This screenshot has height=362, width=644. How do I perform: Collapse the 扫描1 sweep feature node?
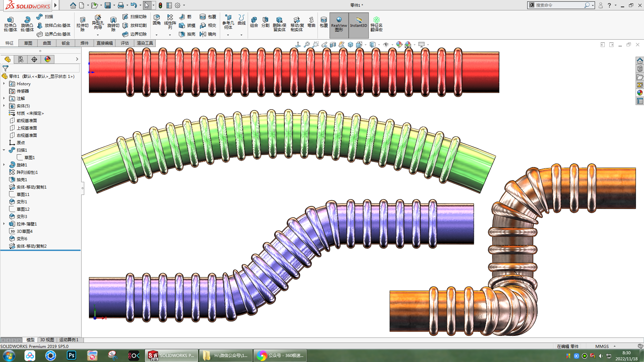click(4, 150)
